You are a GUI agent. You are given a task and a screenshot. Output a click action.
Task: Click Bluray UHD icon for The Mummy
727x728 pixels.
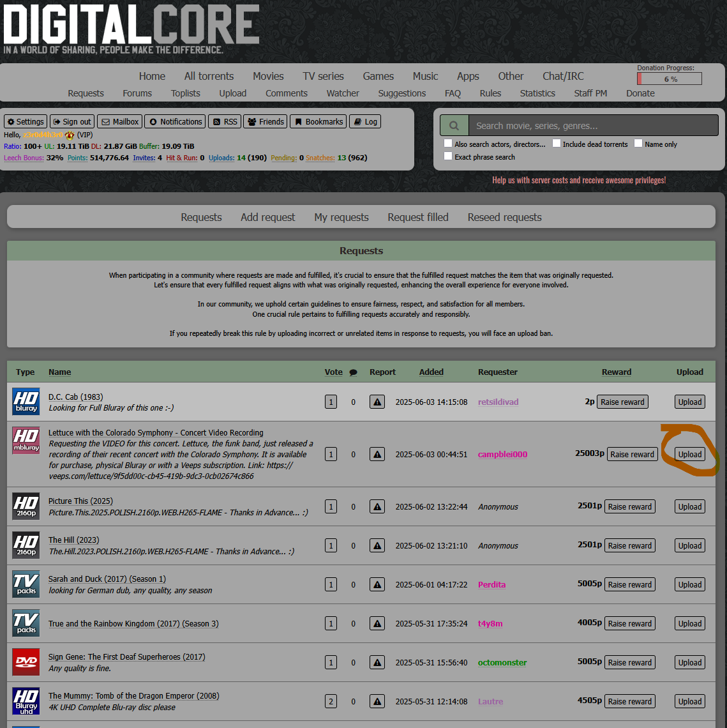26,701
